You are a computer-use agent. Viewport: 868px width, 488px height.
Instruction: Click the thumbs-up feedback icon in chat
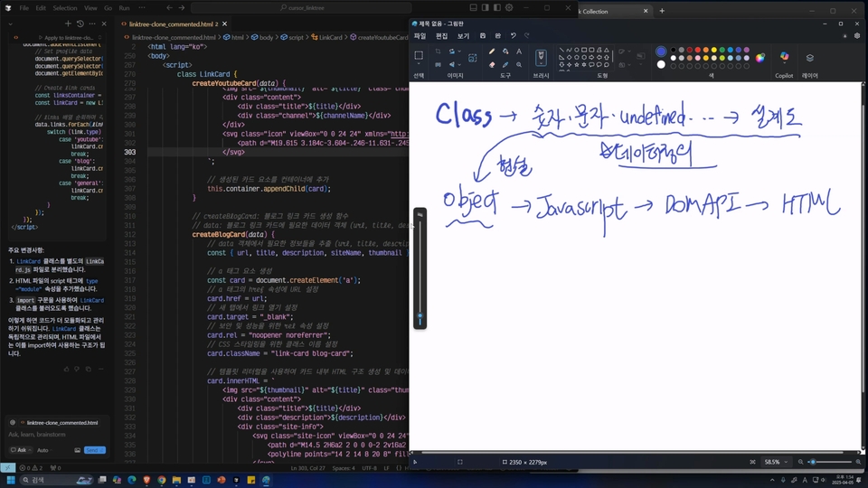(x=67, y=369)
